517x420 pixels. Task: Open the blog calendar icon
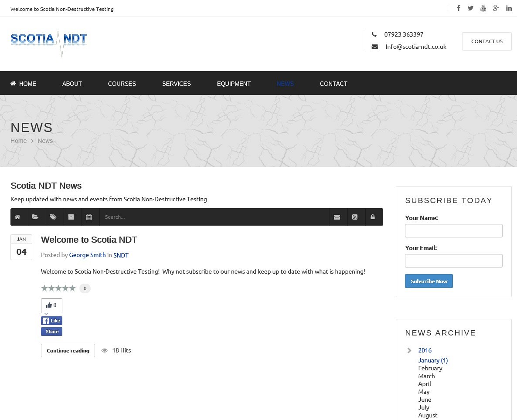pos(89,217)
